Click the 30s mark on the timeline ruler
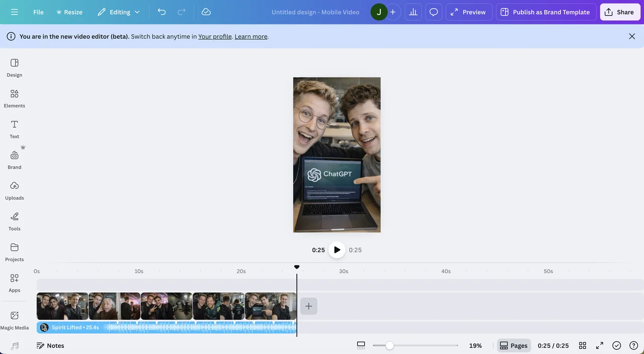 tap(344, 271)
